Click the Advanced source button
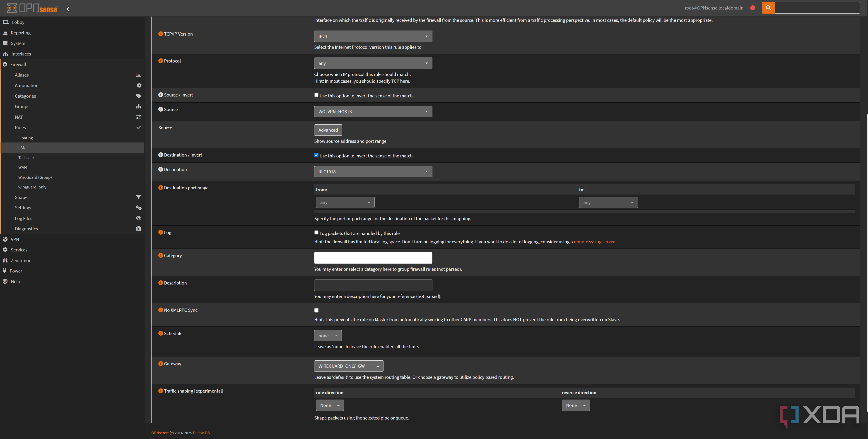868x439 pixels. pyautogui.click(x=328, y=130)
